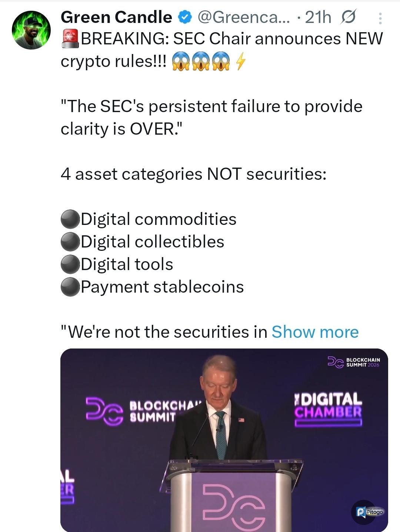Click the "clarity is OVER" quote text
The height and width of the screenshot is (532, 400).
pos(122,129)
